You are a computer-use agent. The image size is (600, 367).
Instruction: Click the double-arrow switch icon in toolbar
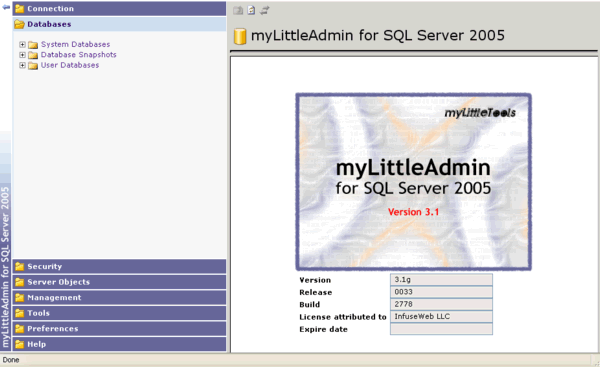[264, 10]
